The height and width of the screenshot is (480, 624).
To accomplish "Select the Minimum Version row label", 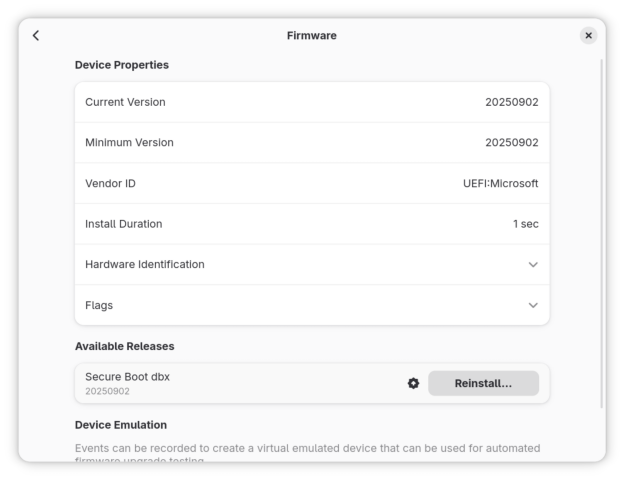I will point(129,143).
